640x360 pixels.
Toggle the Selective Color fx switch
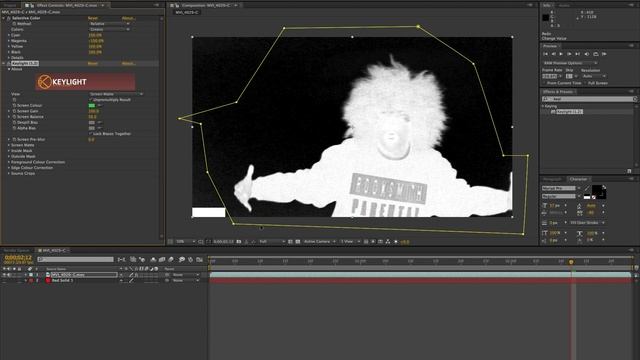(x=9, y=18)
